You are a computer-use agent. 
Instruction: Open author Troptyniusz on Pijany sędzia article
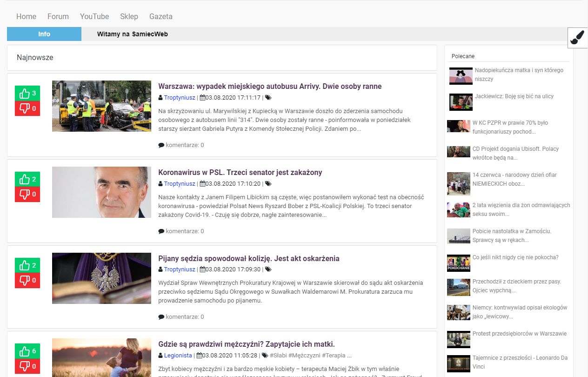pos(180,269)
